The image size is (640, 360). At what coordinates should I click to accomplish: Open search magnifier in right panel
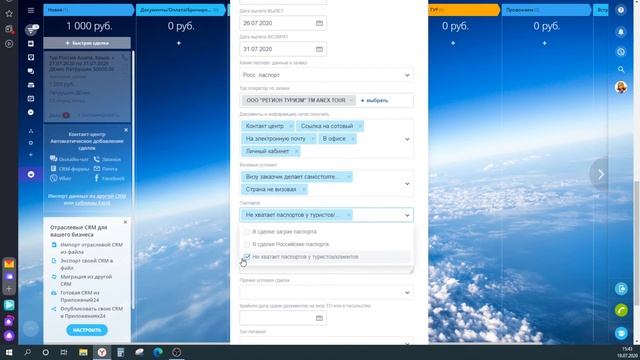pyautogui.click(x=621, y=69)
